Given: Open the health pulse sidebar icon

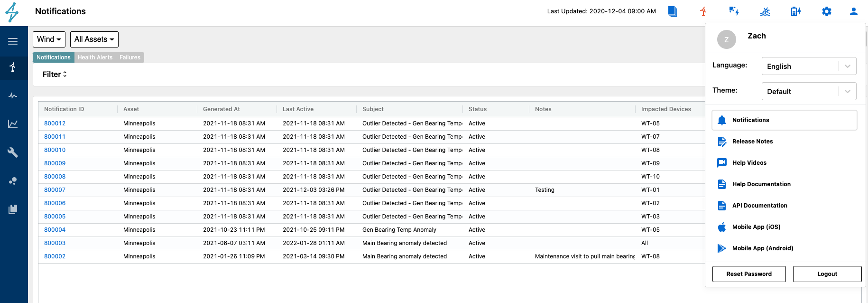Looking at the screenshot, I should [13, 96].
